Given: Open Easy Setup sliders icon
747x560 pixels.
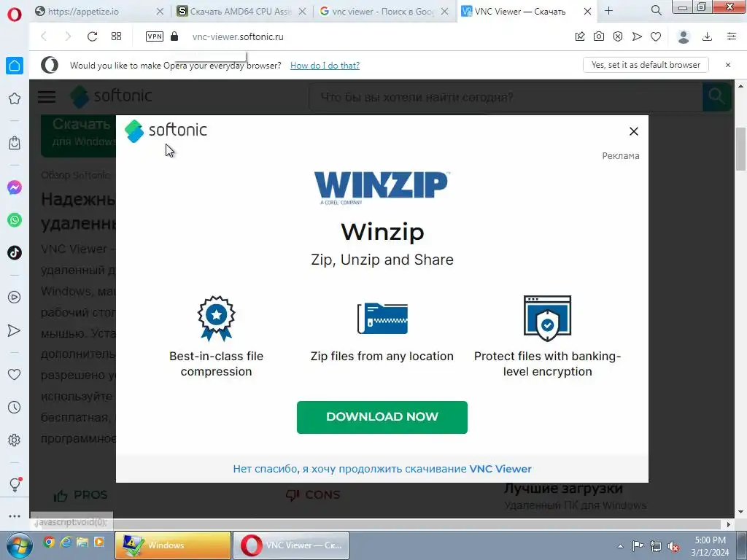Looking at the screenshot, I should (732, 36).
